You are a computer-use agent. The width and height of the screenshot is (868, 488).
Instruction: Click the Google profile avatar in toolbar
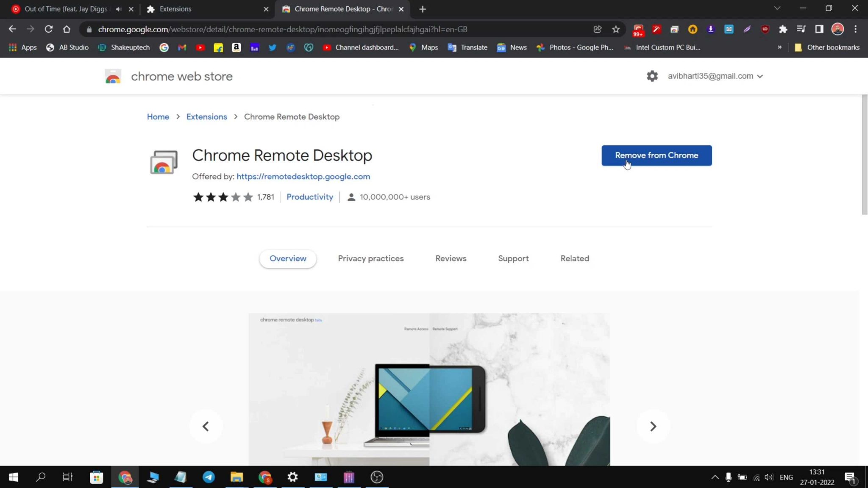point(837,29)
